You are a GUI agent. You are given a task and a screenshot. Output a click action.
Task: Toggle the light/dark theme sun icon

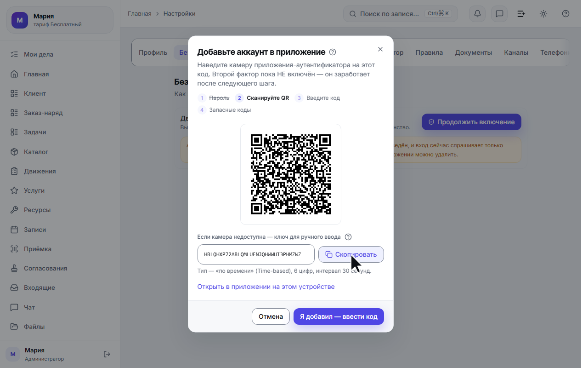tap(543, 14)
